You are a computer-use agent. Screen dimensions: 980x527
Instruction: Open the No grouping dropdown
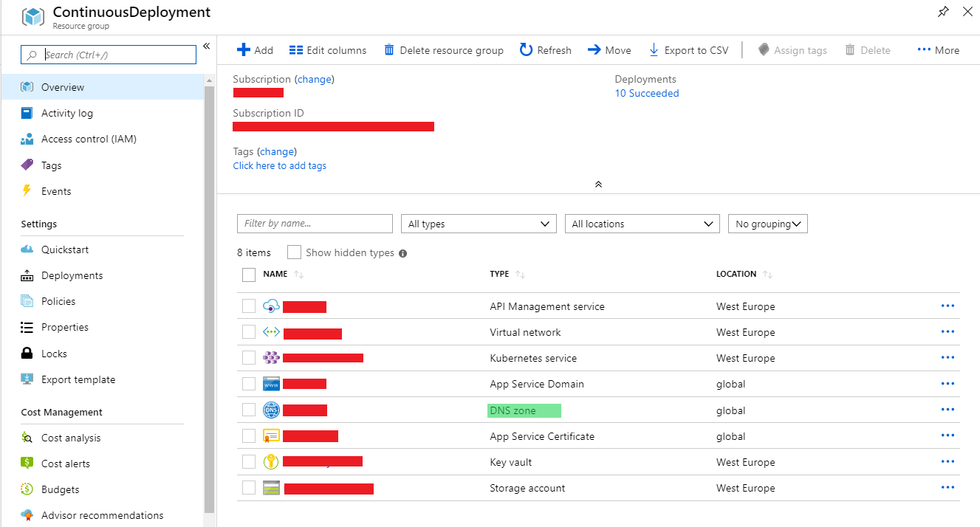tap(767, 224)
